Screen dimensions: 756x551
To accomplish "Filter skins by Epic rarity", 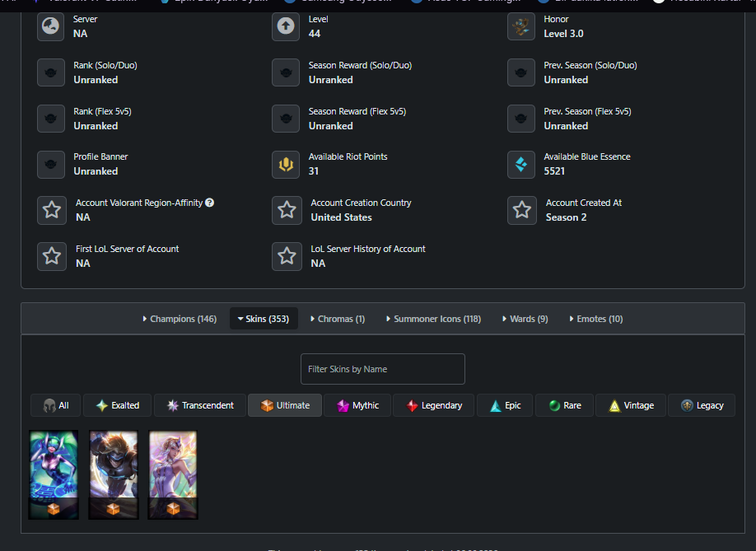I will point(505,405).
